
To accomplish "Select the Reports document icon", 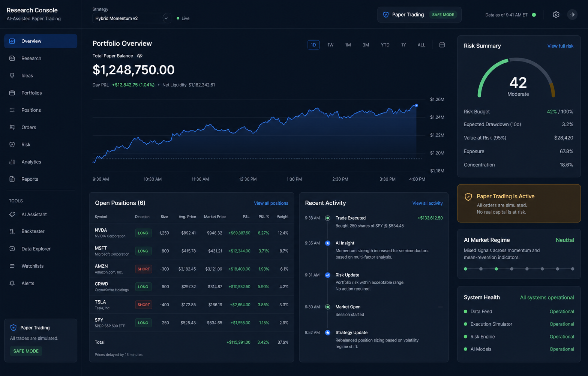I will coord(12,179).
